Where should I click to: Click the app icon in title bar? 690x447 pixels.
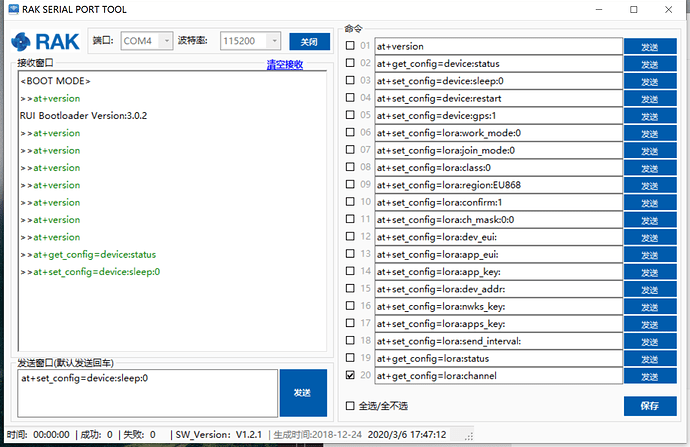pos(11,9)
